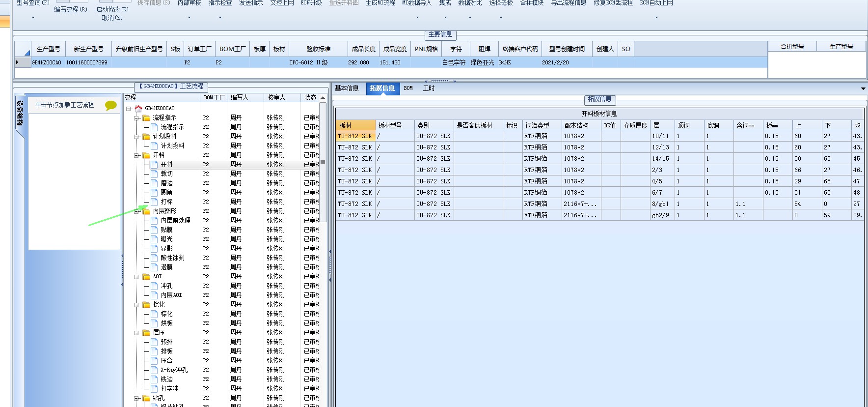Select the 烘板 process tree item
Image resolution: width=868 pixels, height=407 pixels.
[x=166, y=323]
